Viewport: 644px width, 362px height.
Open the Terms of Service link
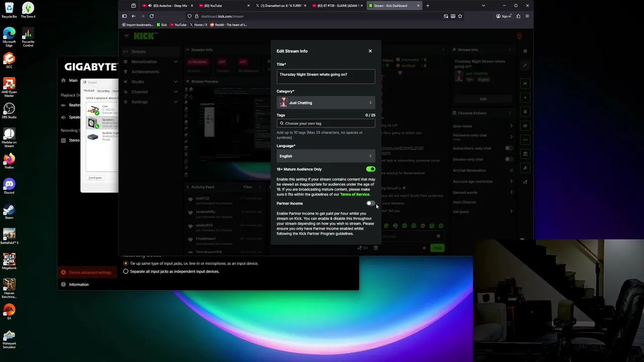[355, 194]
